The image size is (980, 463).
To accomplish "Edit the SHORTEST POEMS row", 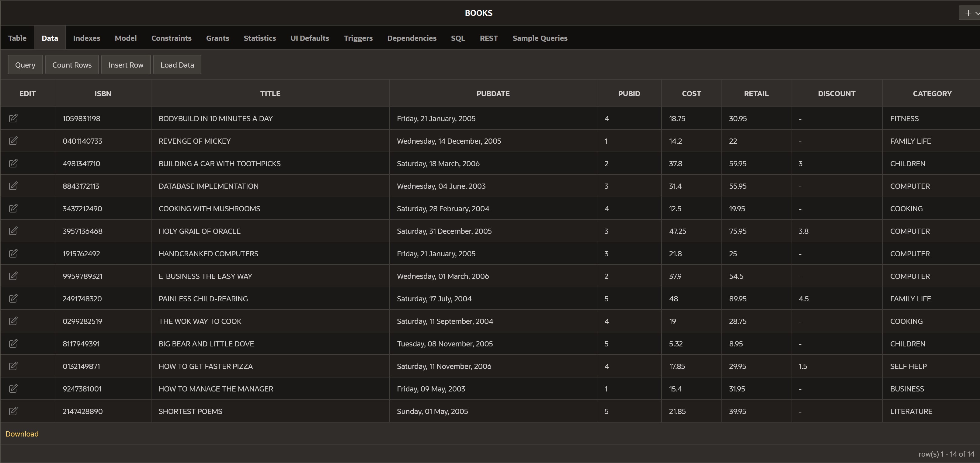I will click(13, 411).
